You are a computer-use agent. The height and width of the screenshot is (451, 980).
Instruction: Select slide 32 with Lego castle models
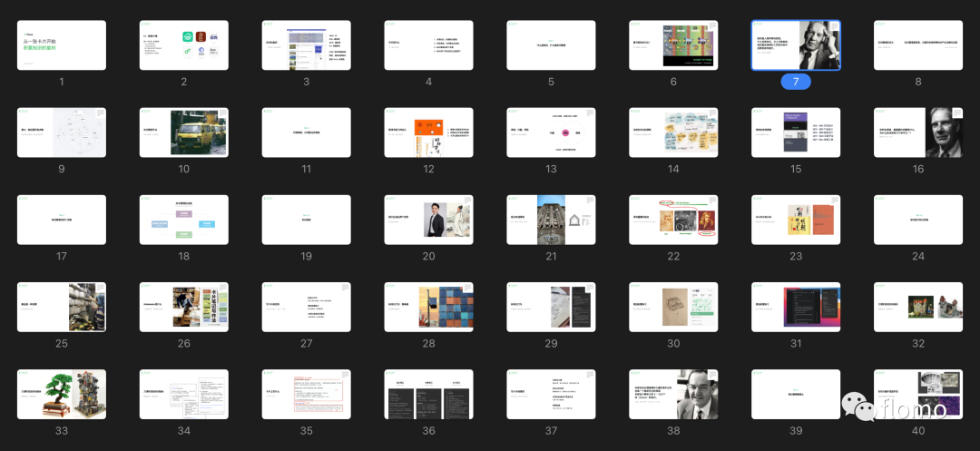coord(918,307)
